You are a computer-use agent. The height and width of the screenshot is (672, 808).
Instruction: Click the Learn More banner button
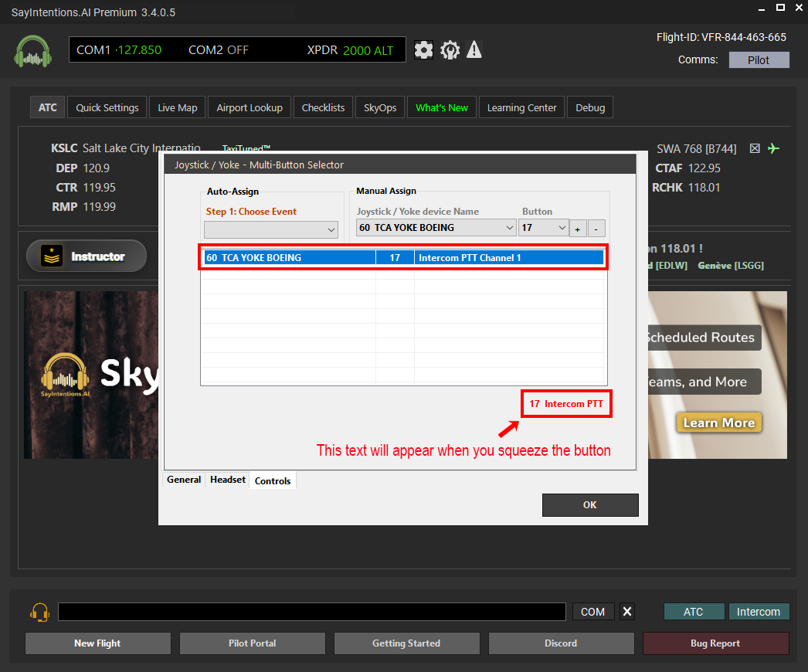coord(719,423)
